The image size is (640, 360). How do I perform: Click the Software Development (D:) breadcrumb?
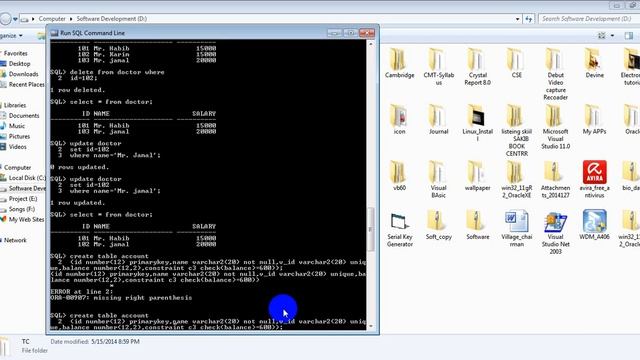click(111, 19)
